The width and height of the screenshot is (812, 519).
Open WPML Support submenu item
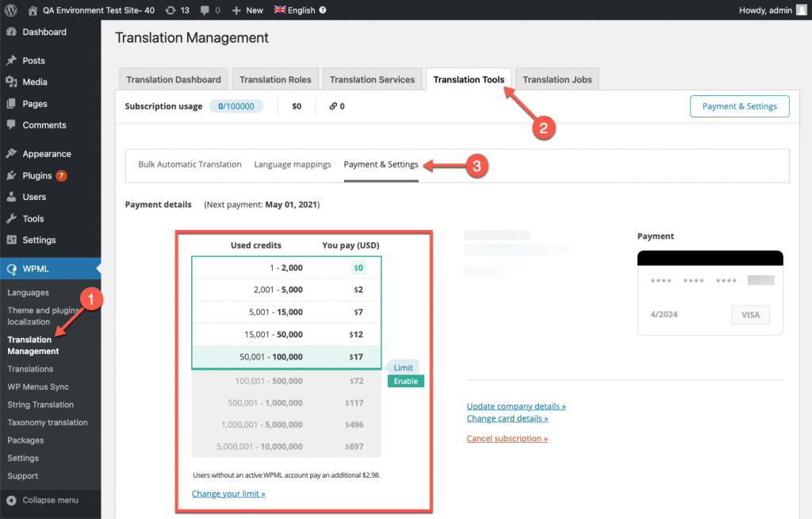[x=23, y=476]
